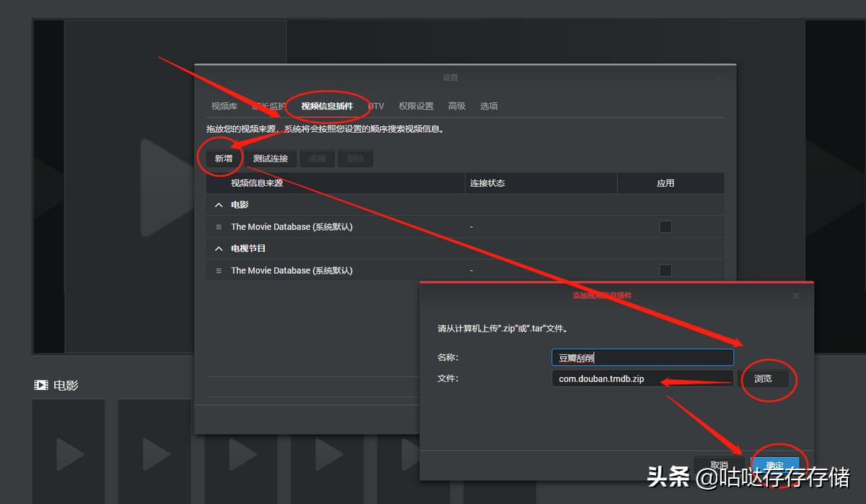
Task: Check the 应用 box for TV show Movie Database
Action: pyautogui.click(x=665, y=270)
